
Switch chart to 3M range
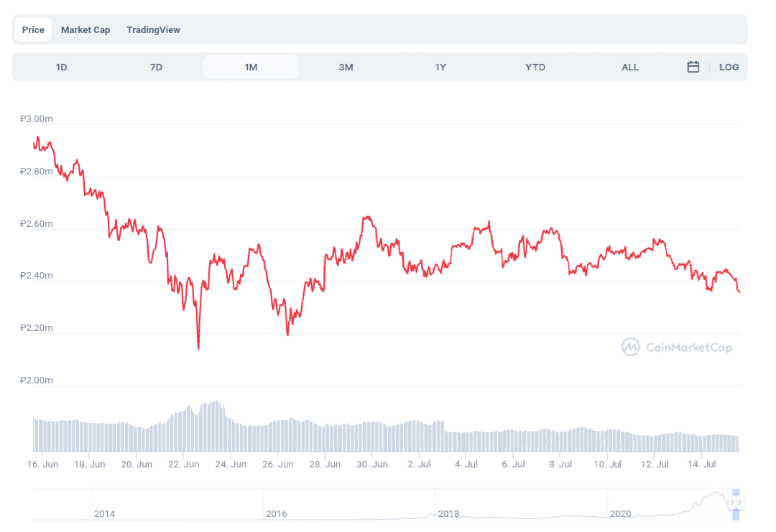346,67
